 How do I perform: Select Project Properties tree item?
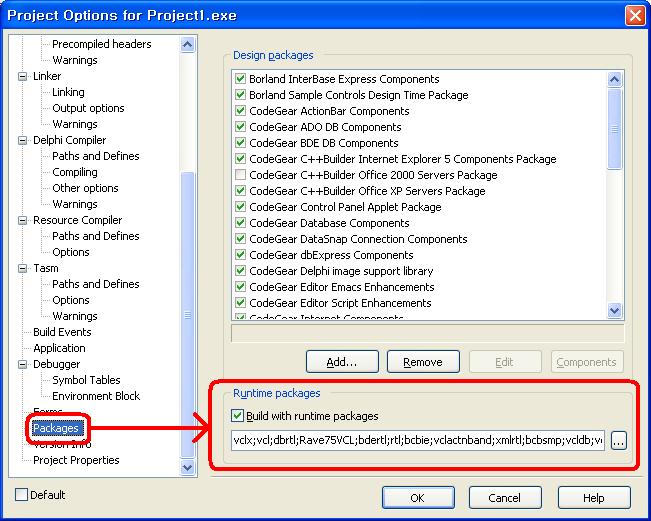[x=76, y=460]
